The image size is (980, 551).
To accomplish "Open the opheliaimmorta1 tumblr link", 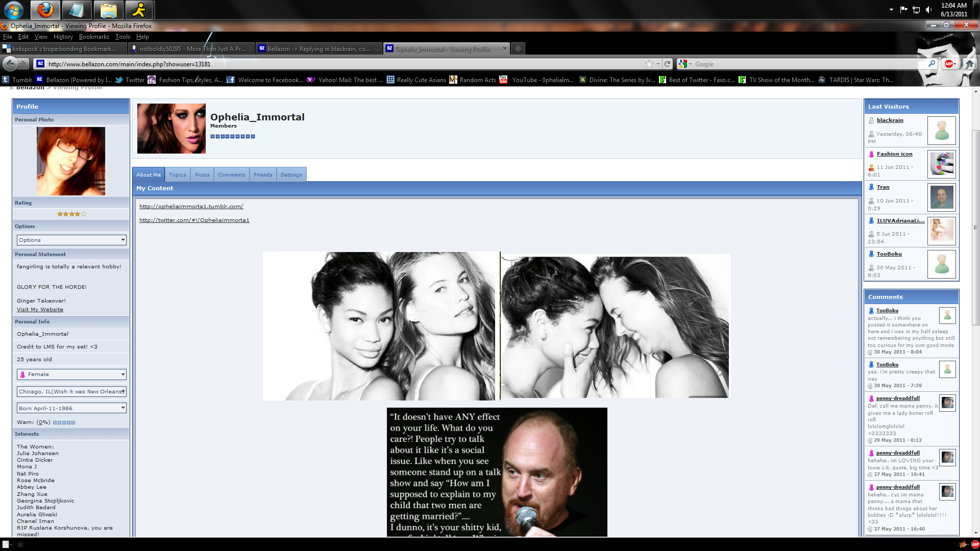I will 191,207.
